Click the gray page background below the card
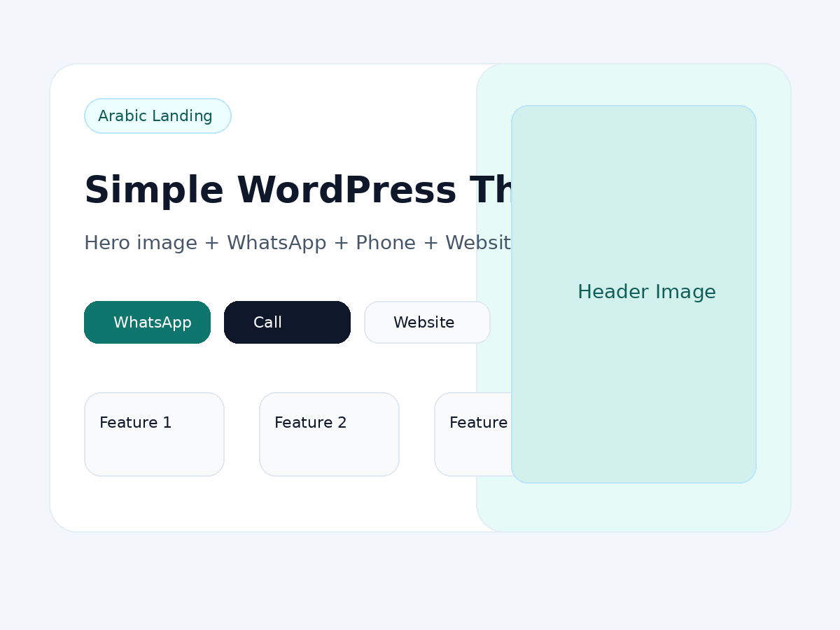 point(420,581)
